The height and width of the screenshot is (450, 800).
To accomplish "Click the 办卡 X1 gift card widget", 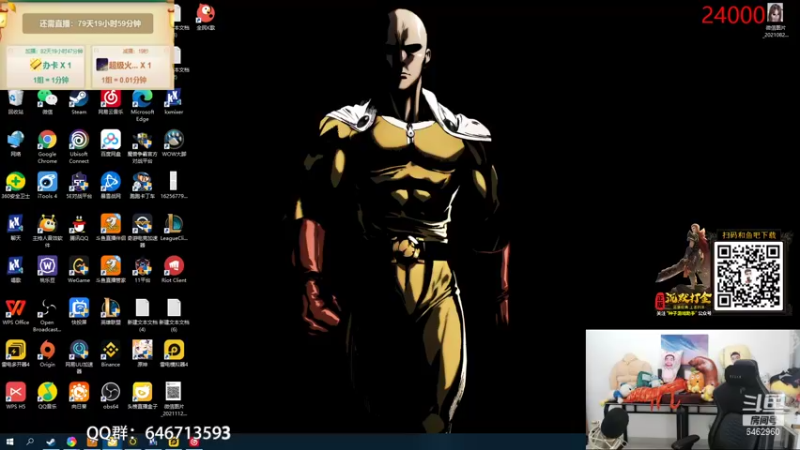I will [x=46, y=67].
